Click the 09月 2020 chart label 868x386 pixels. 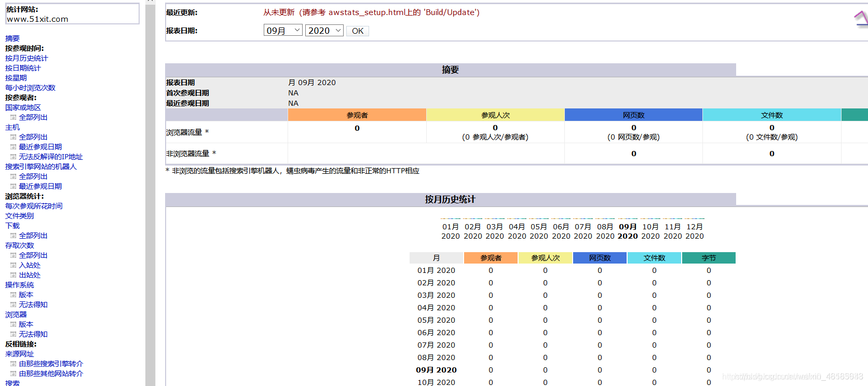pyautogui.click(x=628, y=231)
